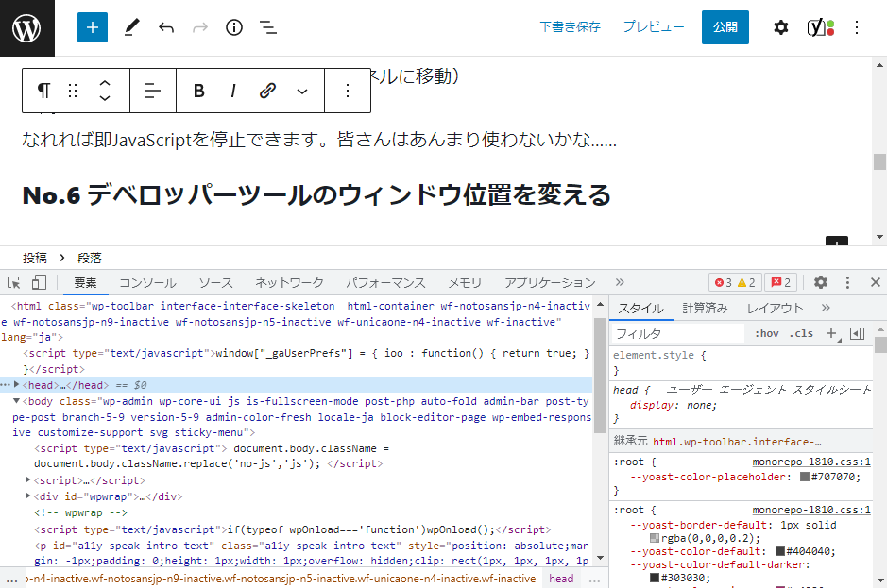The height and width of the screenshot is (588, 887).
Task: Open more rich text controls dropdown chevron
Action: click(x=302, y=91)
